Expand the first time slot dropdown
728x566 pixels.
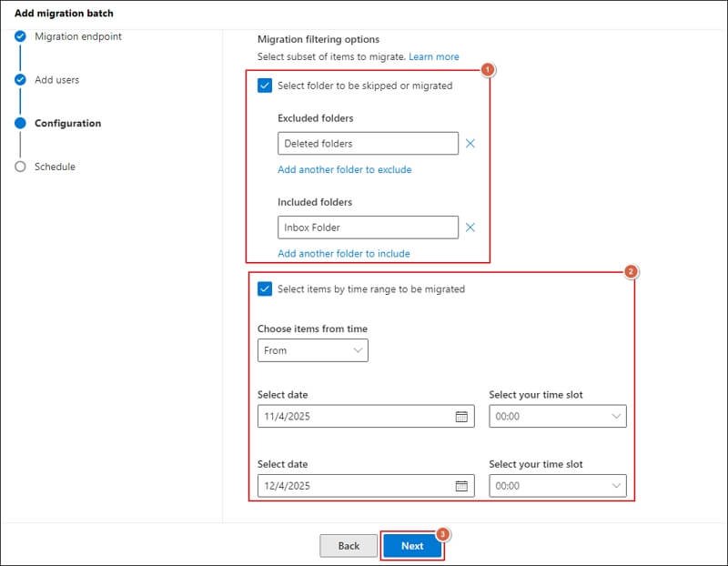coord(557,416)
